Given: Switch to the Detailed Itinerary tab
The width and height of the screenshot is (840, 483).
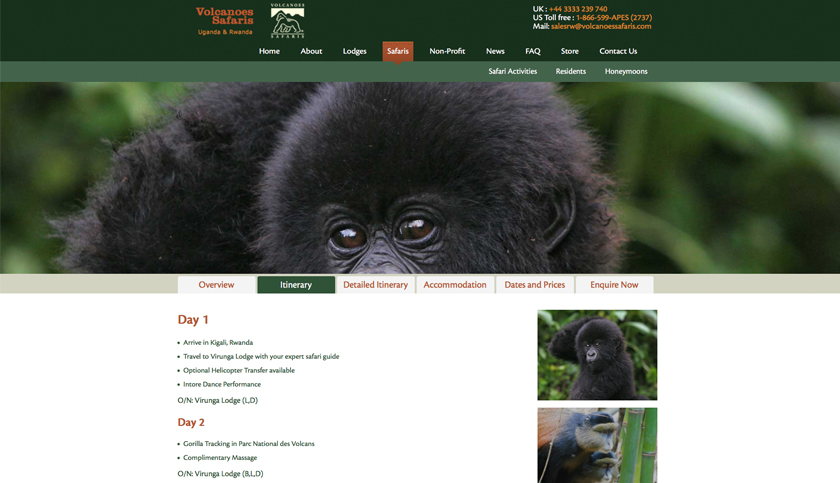Looking at the screenshot, I should click(x=376, y=285).
